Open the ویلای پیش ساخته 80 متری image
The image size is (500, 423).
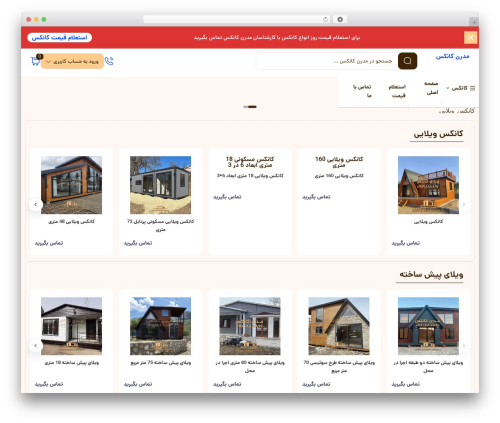point(250,326)
